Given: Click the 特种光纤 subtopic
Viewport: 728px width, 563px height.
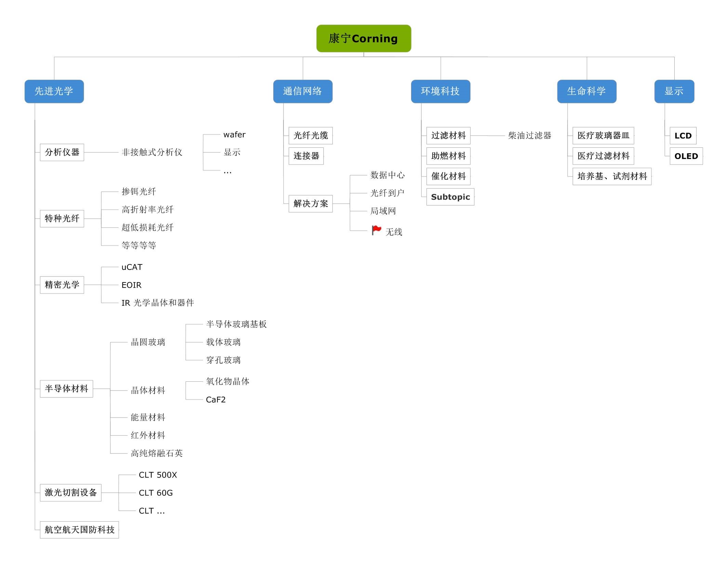Looking at the screenshot, I should coord(62,219).
